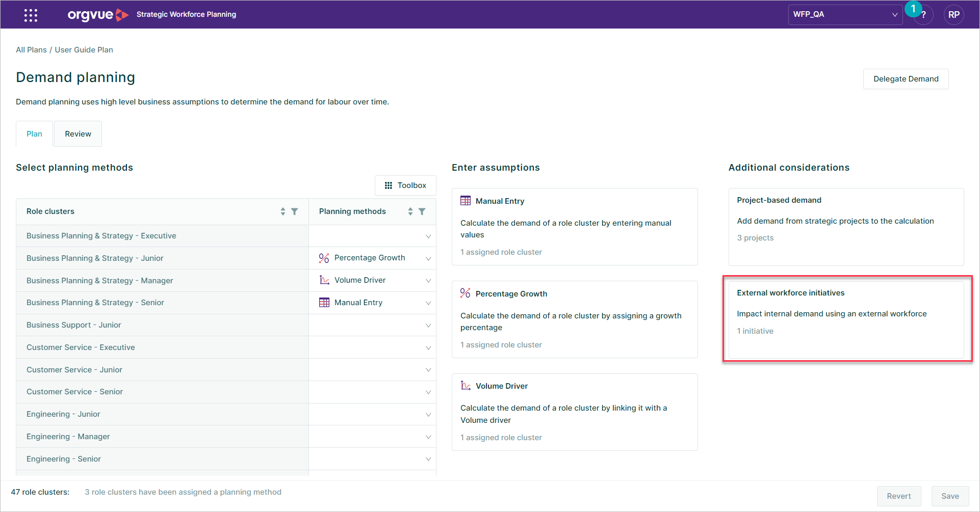Sort the Planning methods column
Image resolution: width=980 pixels, height=512 pixels.
click(410, 211)
